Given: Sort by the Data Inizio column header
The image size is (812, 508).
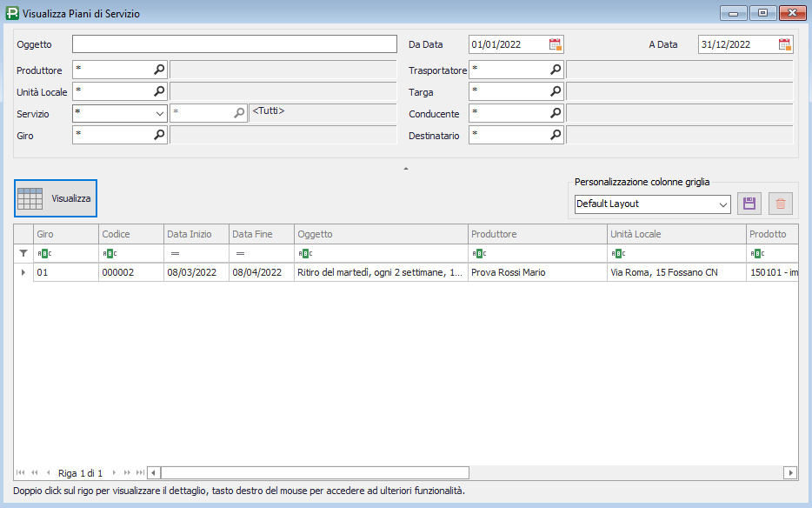Looking at the screenshot, I should point(196,234).
